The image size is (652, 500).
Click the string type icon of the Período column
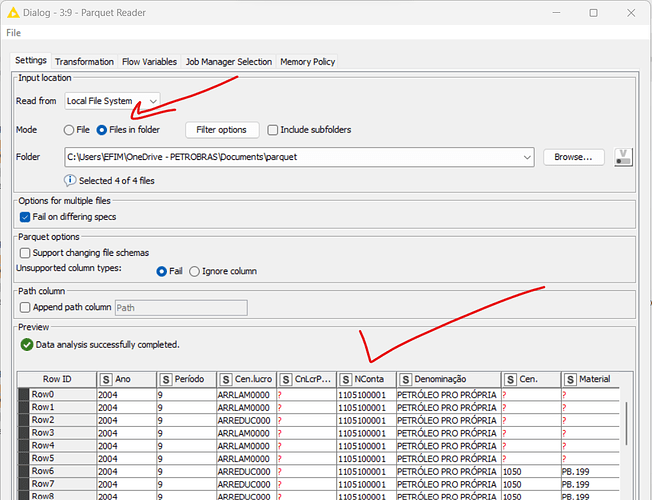(x=165, y=379)
